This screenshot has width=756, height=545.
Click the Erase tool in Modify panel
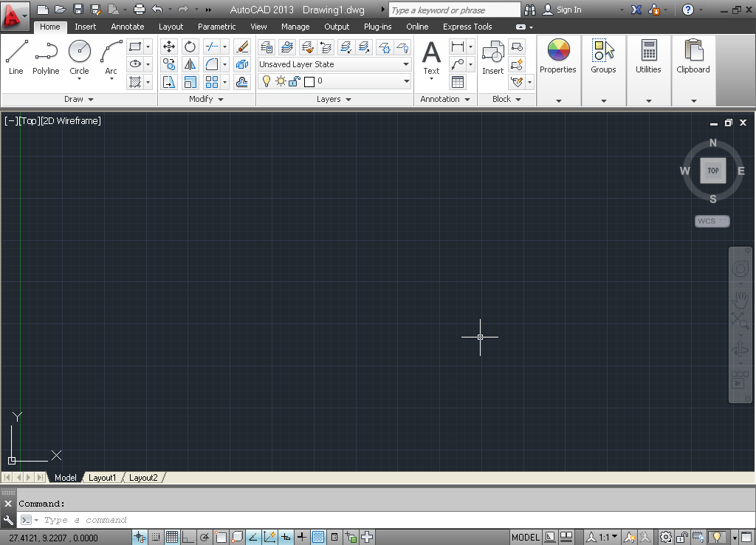pos(241,47)
